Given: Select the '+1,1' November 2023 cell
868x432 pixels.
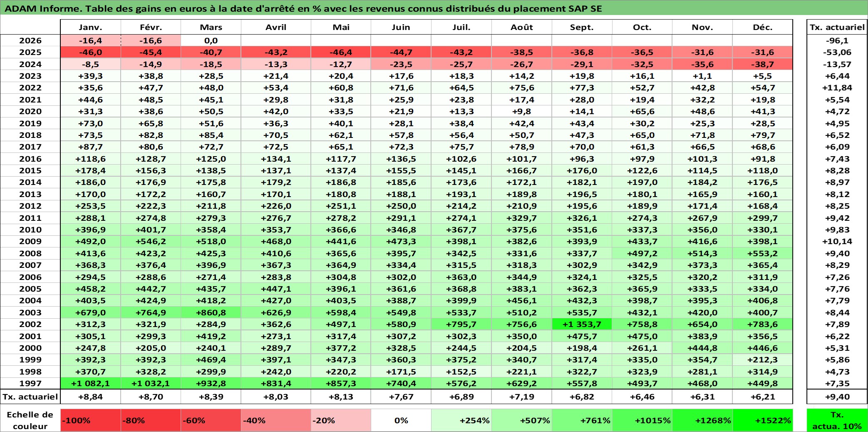Looking at the screenshot, I should pos(702,76).
